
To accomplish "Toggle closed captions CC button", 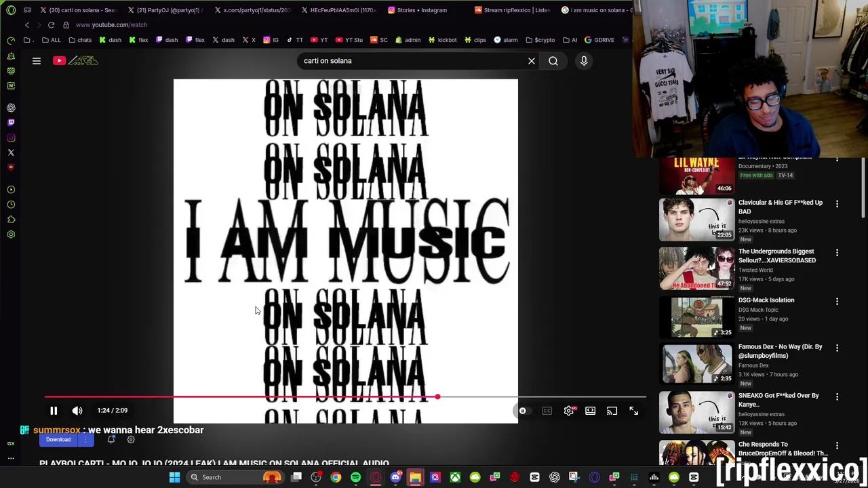I will point(547,411).
